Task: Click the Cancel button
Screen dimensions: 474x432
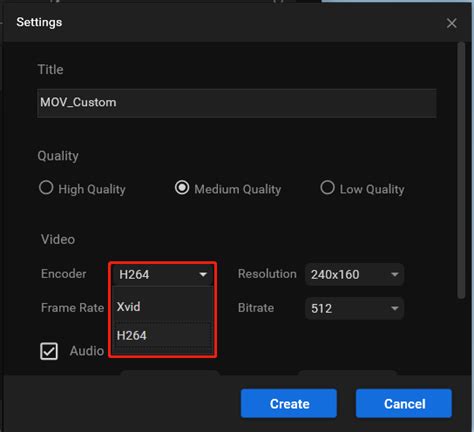Action: [404, 403]
